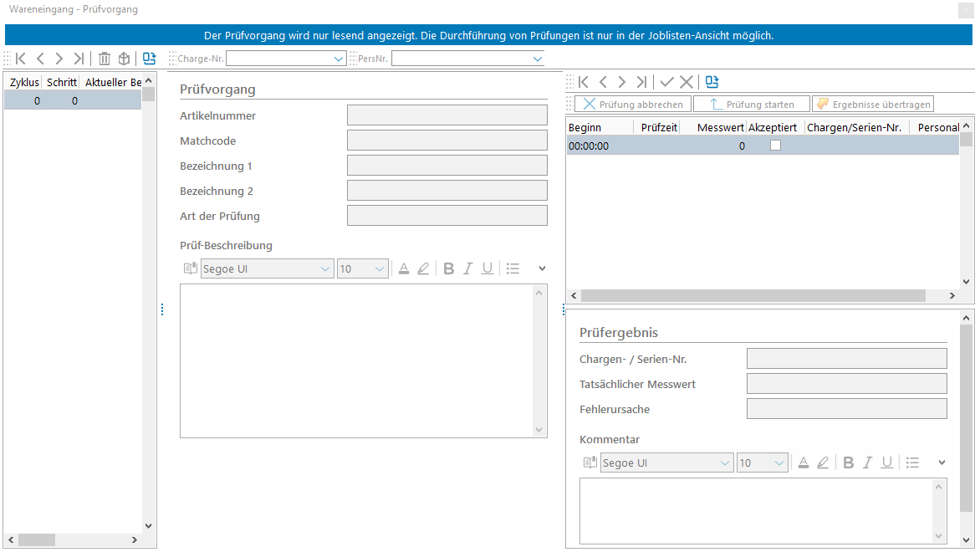Screen dimensions: 980x552
Task: Click the package box icon beside trash
Action: click(124, 59)
